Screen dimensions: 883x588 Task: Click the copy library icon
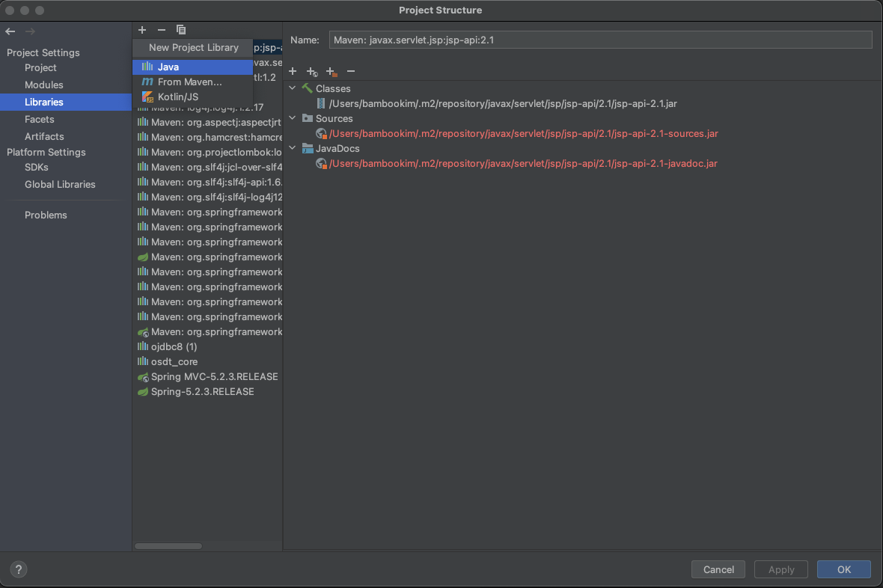click(181, 30)
